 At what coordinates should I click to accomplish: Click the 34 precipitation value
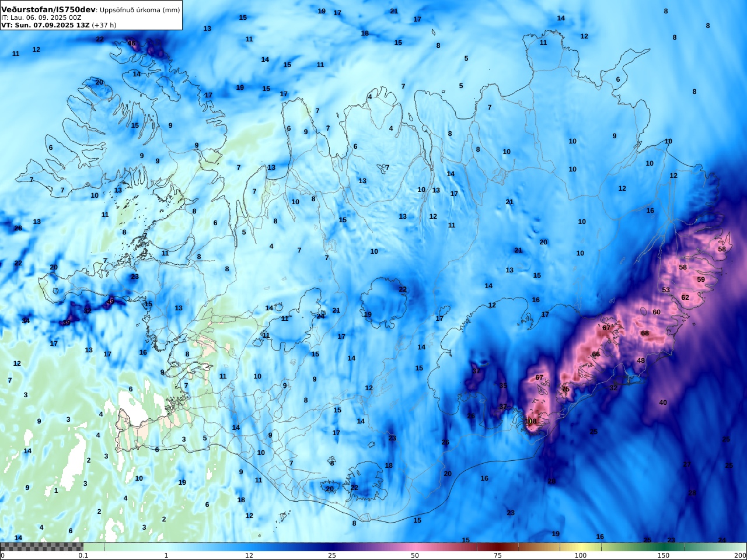point(26,321)
